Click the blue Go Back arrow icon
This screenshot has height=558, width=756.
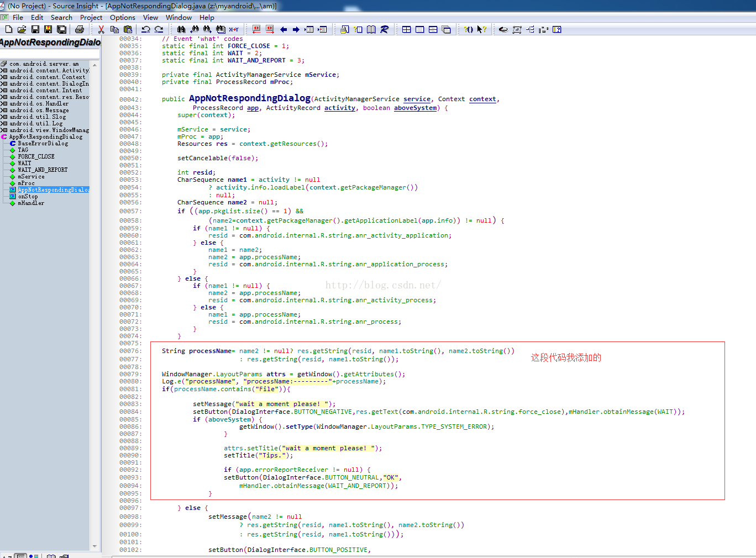(x=283, y=29)
